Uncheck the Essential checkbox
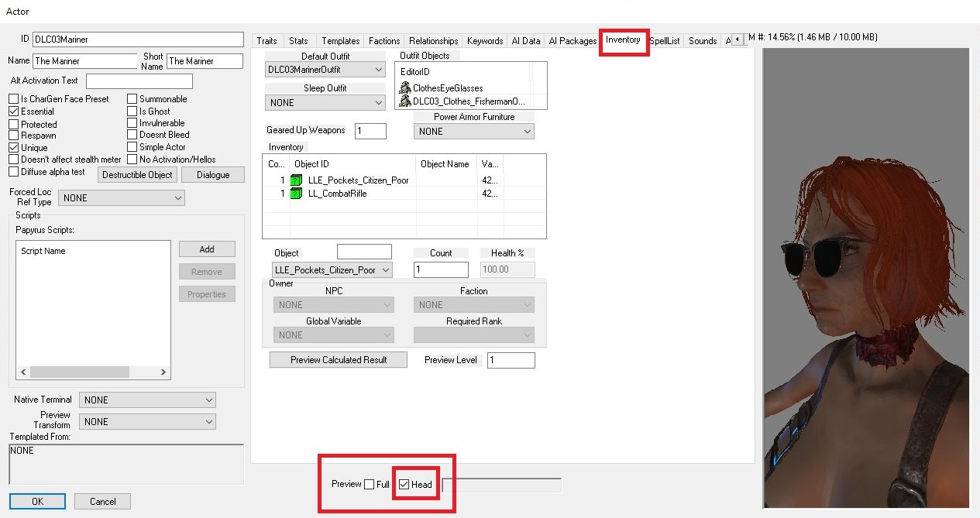Image resolution: width=980 pixels, height=518 pixels. 13,111
